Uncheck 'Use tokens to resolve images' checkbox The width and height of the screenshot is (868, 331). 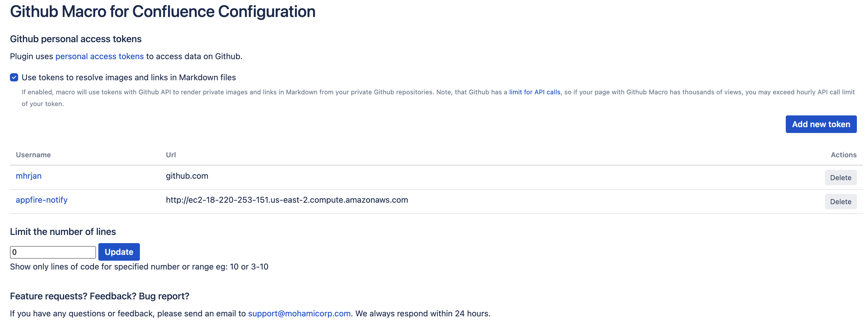[14, 78]
